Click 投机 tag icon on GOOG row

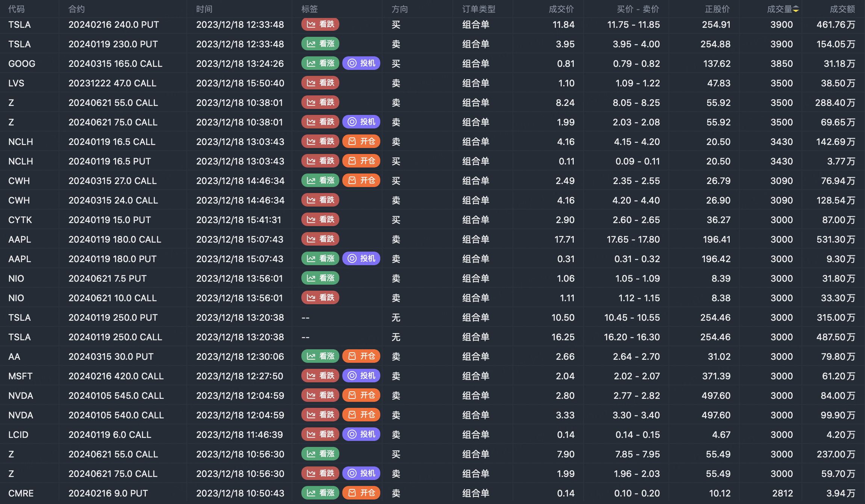click(x=352, y=63)
